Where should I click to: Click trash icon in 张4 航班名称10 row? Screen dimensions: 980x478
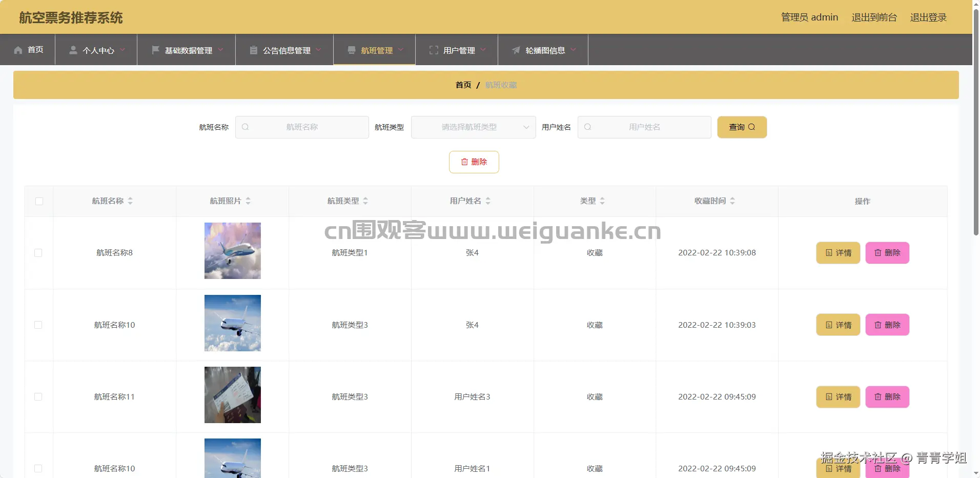coord(878,325)
